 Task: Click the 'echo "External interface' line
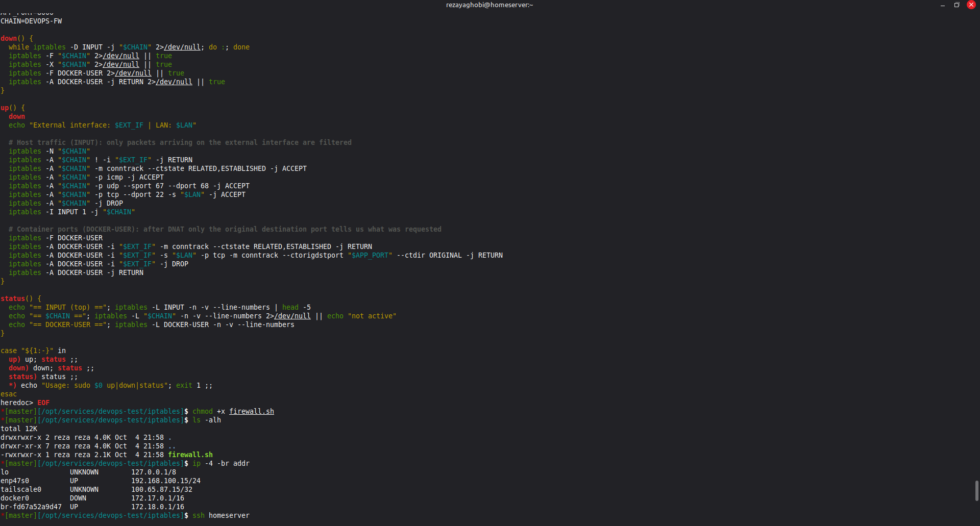103,125
